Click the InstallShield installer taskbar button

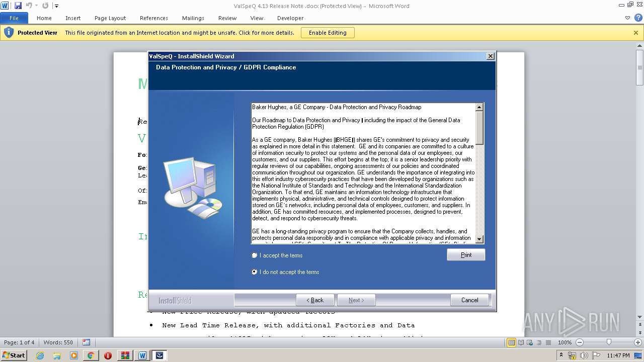[159, 355]
